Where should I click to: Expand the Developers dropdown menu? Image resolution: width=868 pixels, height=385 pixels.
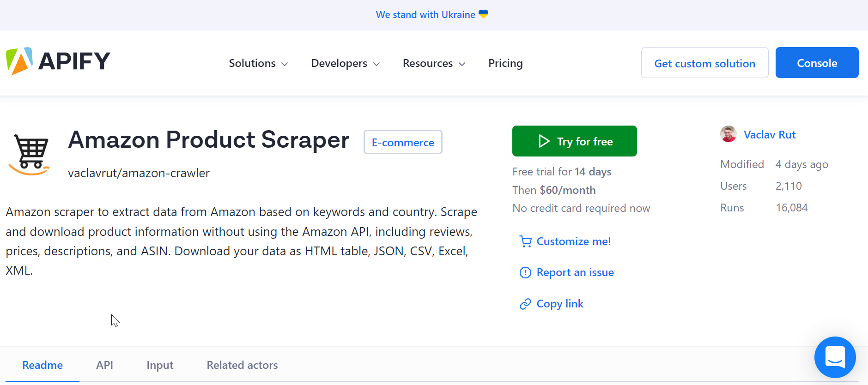(x=346, y=63)
